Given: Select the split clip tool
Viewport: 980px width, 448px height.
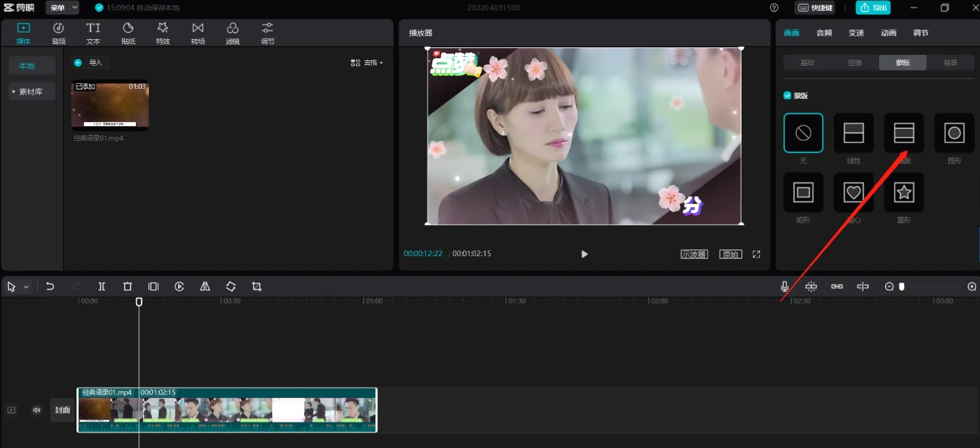Looking at the screenshot, I should 102,286.
